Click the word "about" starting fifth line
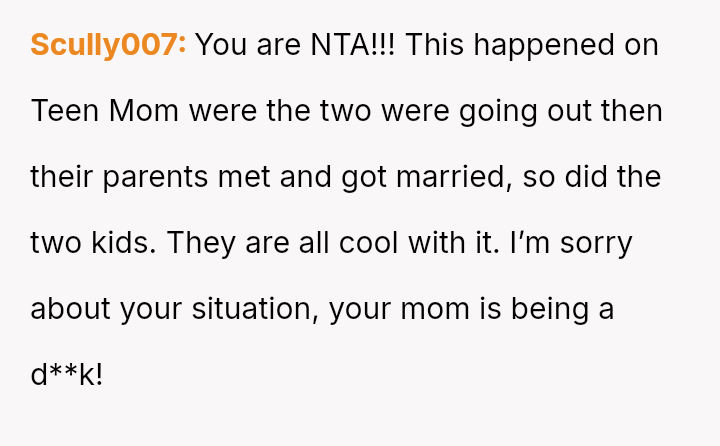The image size is (720, 446). pos(71,308)
